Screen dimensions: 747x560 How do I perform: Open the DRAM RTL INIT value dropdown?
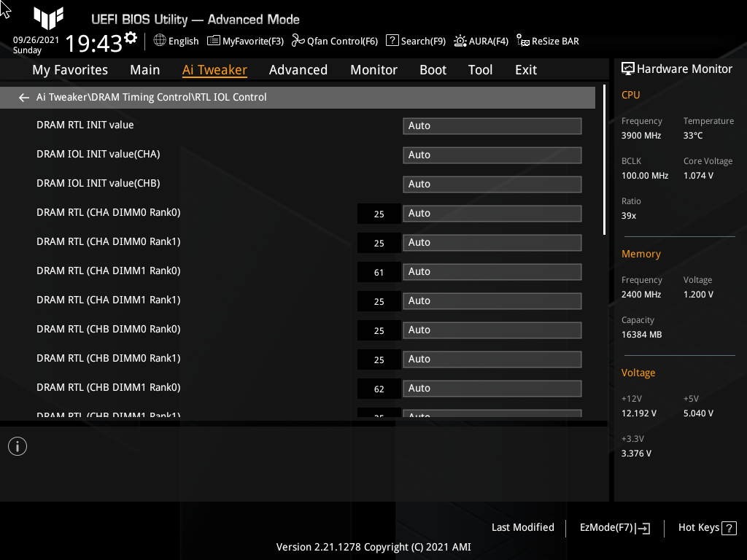click(492, 125)
